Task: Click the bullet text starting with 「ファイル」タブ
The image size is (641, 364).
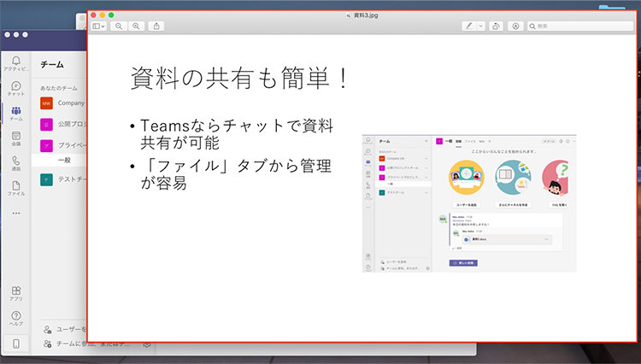Action: click(x=236, y=174)
